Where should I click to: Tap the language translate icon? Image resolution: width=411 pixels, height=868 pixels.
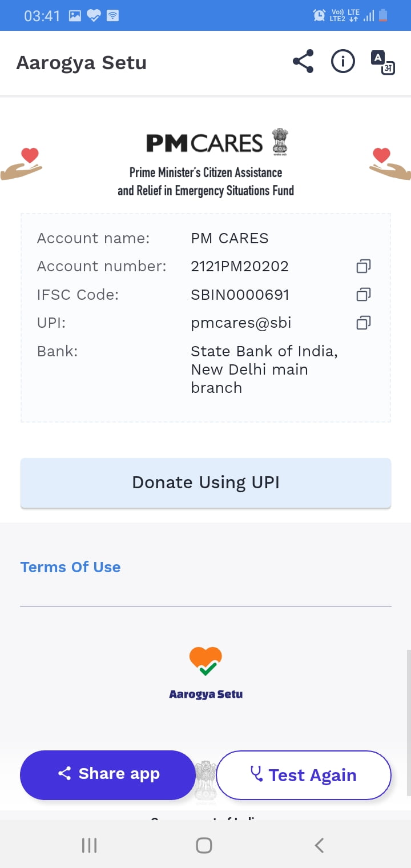[383, 63]
